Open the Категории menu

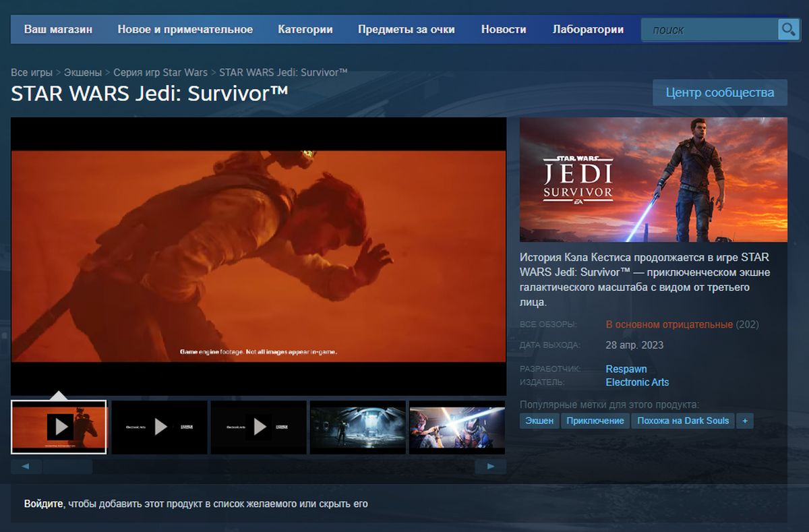point(305,30)
